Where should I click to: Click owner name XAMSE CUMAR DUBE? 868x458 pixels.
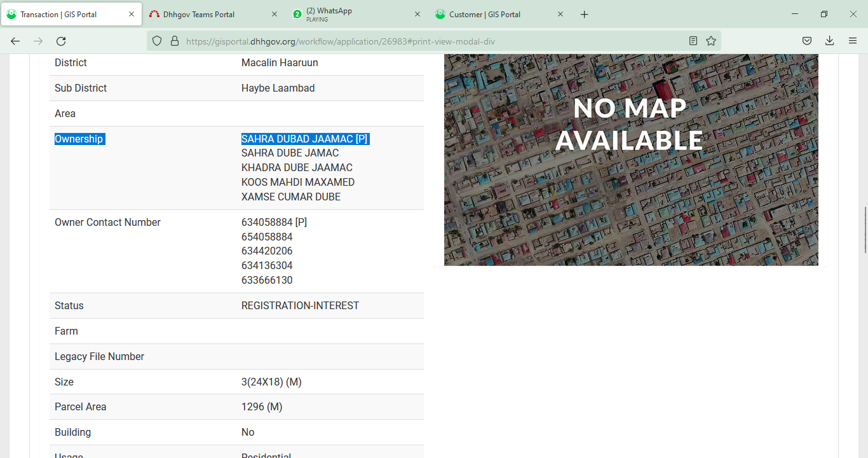(x=291, y=197)
